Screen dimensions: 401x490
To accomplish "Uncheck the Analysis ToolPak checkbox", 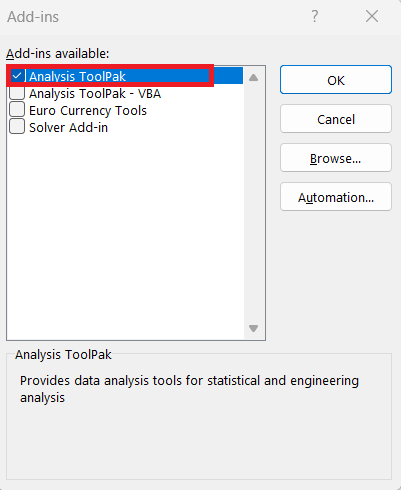I will tap(17, 76).
